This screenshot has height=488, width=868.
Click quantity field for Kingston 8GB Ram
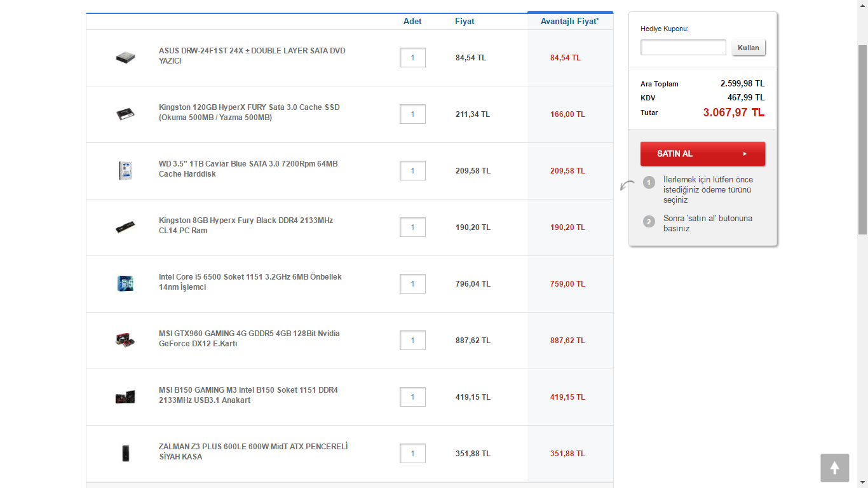[412, 227]
